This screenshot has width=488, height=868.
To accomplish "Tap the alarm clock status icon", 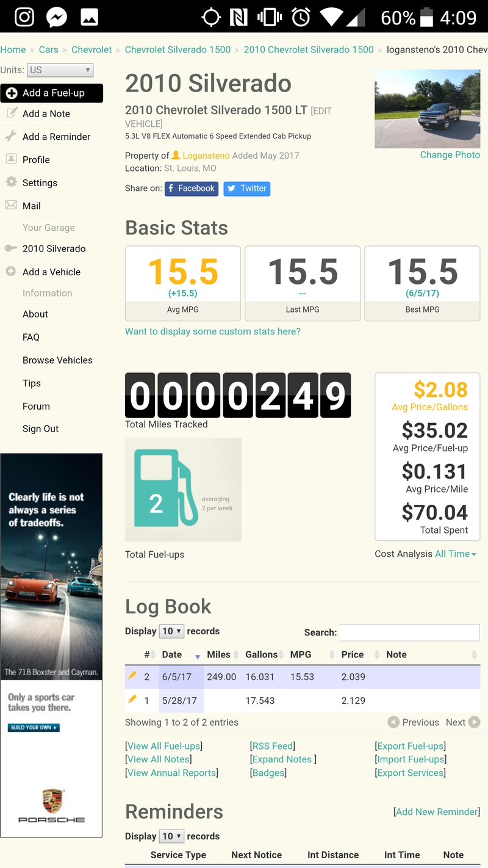I will (301, 17).
